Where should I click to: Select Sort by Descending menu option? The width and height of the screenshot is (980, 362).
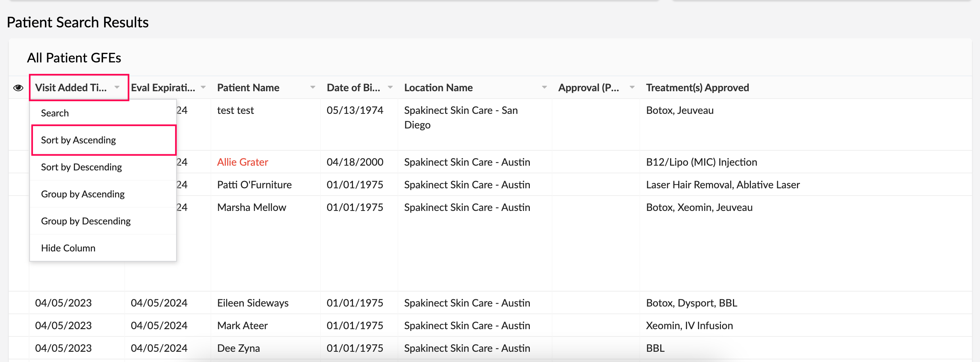point(103,167)
